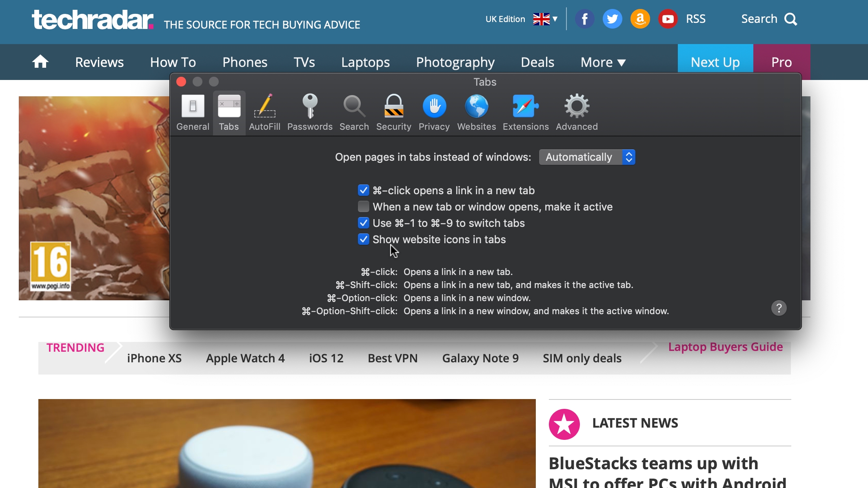
Task: Open the Automatically tabs dropdown
Action: click(587, 157)
